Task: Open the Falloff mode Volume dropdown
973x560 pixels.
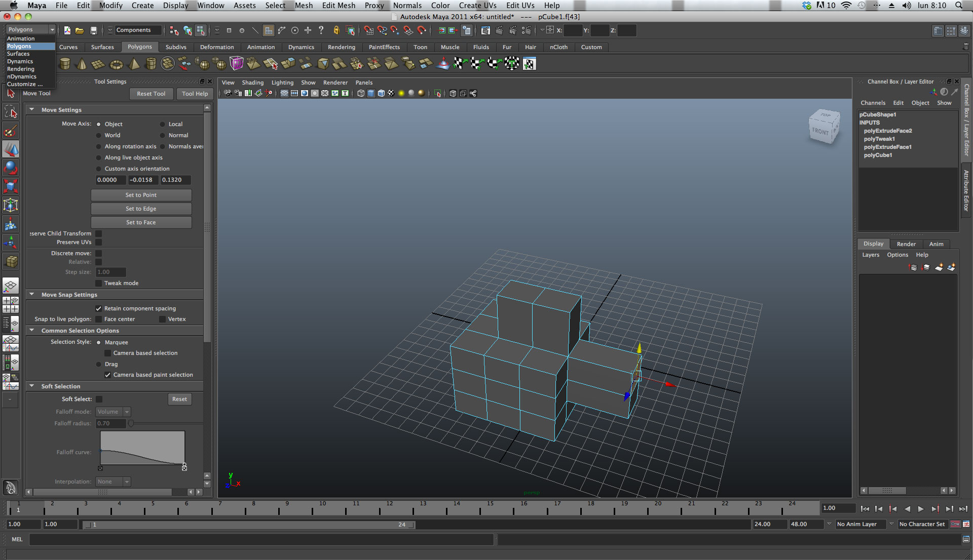Action: (113, 412)
